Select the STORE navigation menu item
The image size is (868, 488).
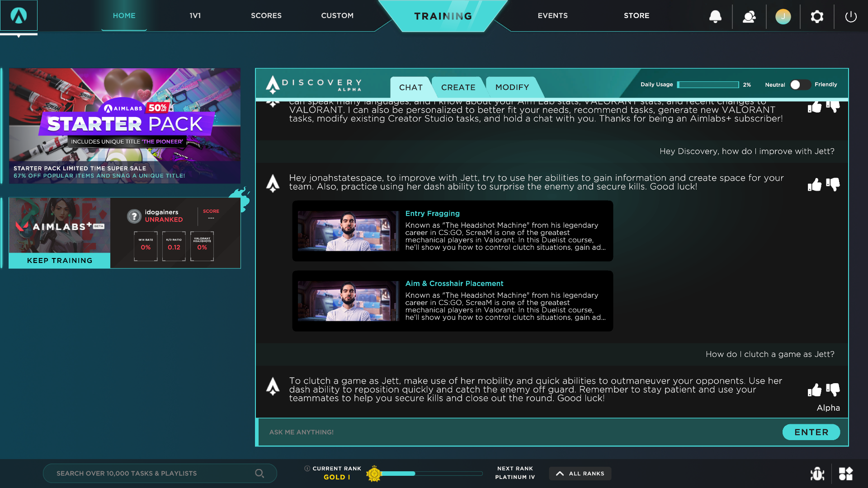[636, 15]
